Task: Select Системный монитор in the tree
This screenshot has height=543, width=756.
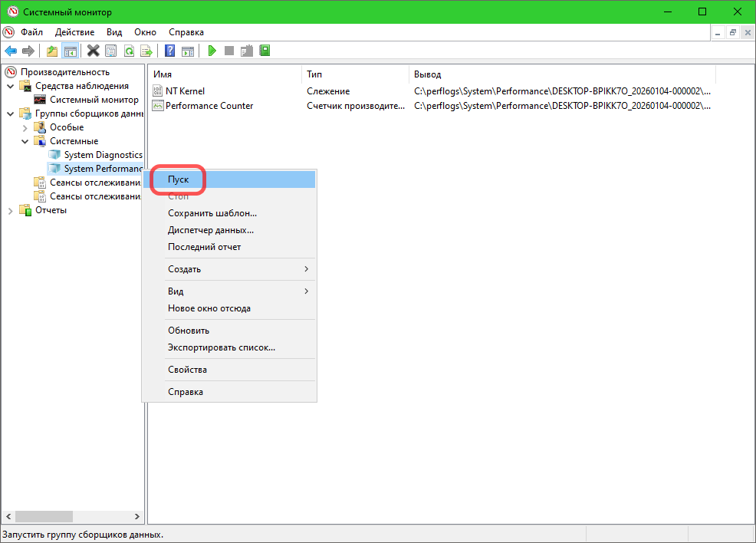Action: coord(94,100)
